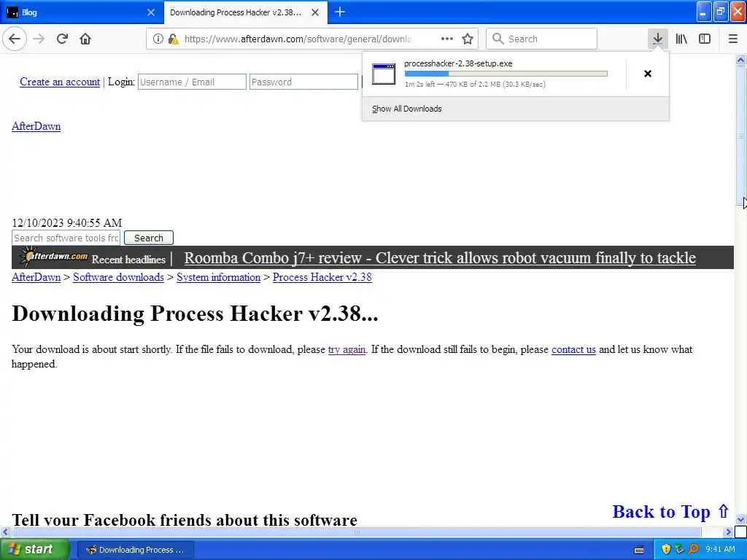
Task: Open a new tab with plus
Action: (340, 12)
